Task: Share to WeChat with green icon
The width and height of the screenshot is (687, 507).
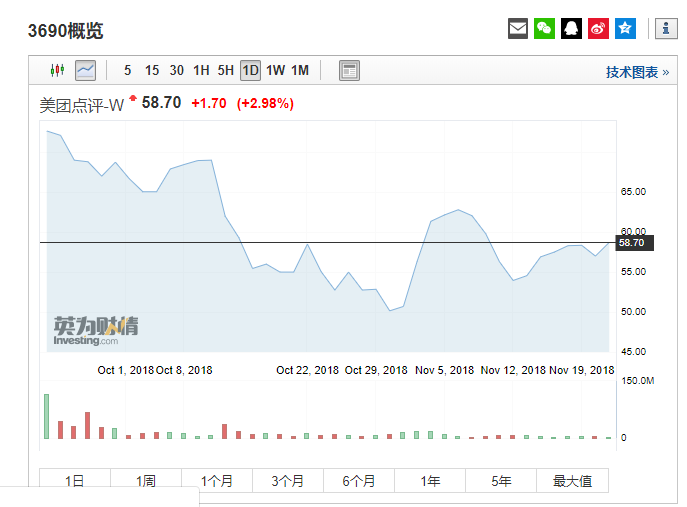Action: pyautogui.click(x=545, y=28)
